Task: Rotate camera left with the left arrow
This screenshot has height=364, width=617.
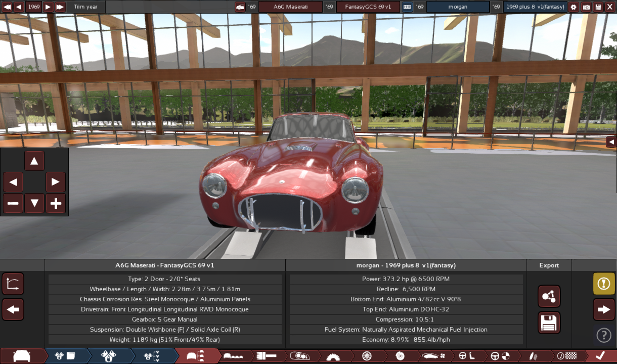Action: 13,182
